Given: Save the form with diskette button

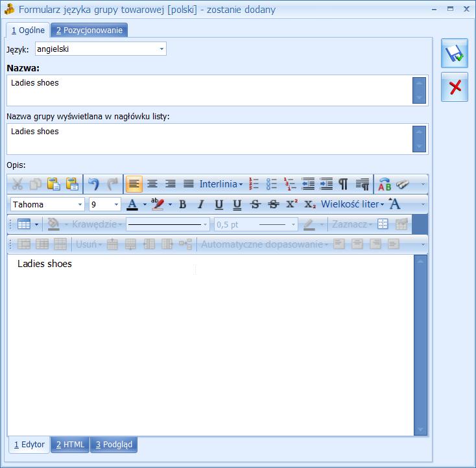Looking at the screenshot, I should point(455,53).
